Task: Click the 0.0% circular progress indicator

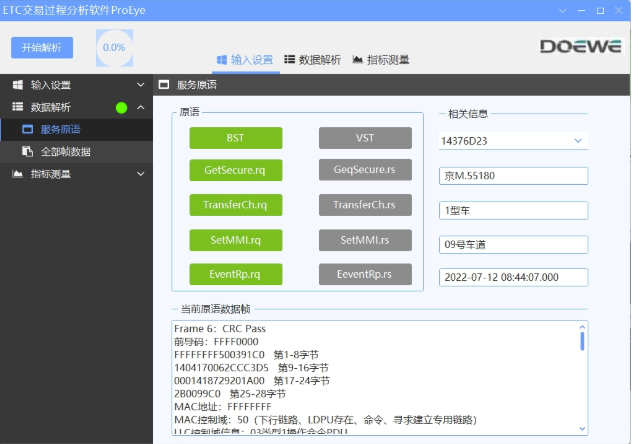Action: [114, 47]
